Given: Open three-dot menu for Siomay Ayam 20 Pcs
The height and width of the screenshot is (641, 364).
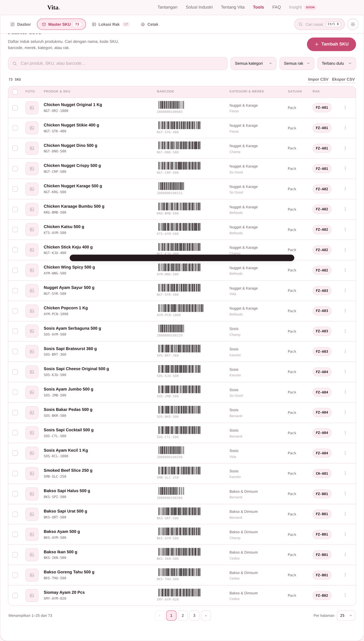Looking at the screenshot, I should click(x=345, y=595).
